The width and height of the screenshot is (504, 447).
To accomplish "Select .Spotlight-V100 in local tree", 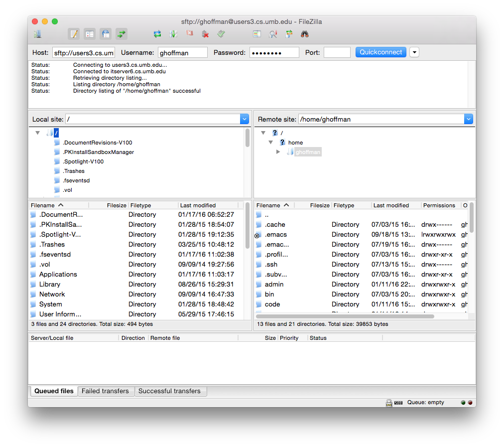I will click(83, 161).
